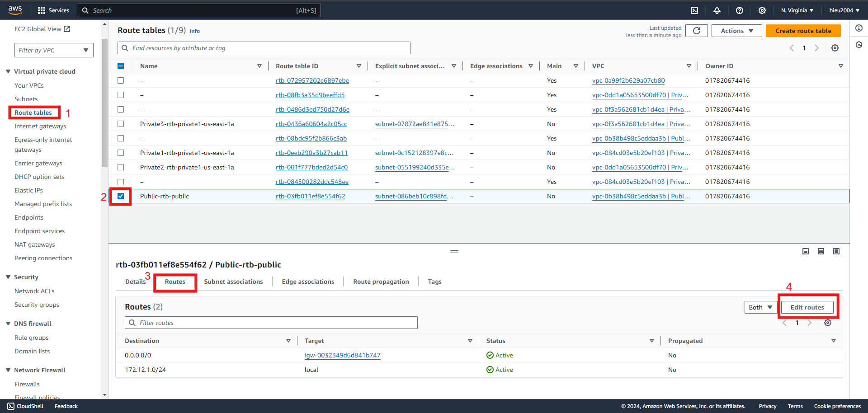Switch to the Details tab
Image resolution: width=868 pixels, height=413 pixels.
[135, 282]
